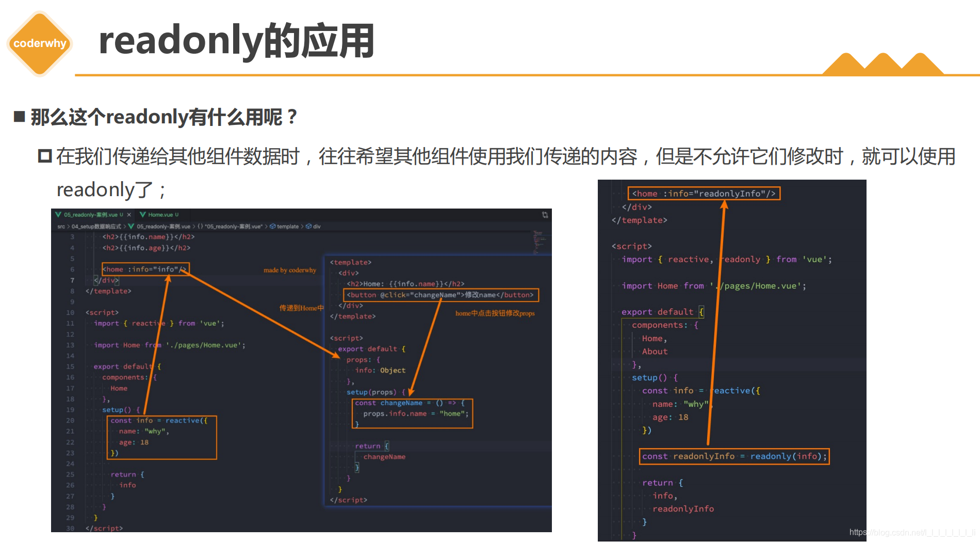Click the returned changeName identifier
The image size is (980, 542).
tap(384, 457)
